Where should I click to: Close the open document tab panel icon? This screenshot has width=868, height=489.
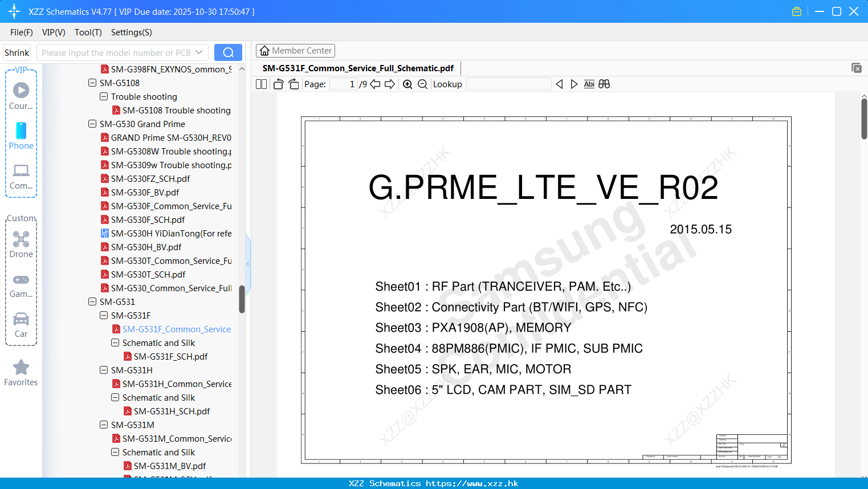857,68
